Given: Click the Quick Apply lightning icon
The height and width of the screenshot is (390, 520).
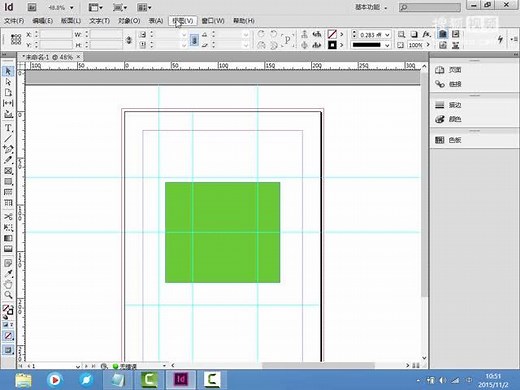Looking at the screenshot, I should 500,39.
